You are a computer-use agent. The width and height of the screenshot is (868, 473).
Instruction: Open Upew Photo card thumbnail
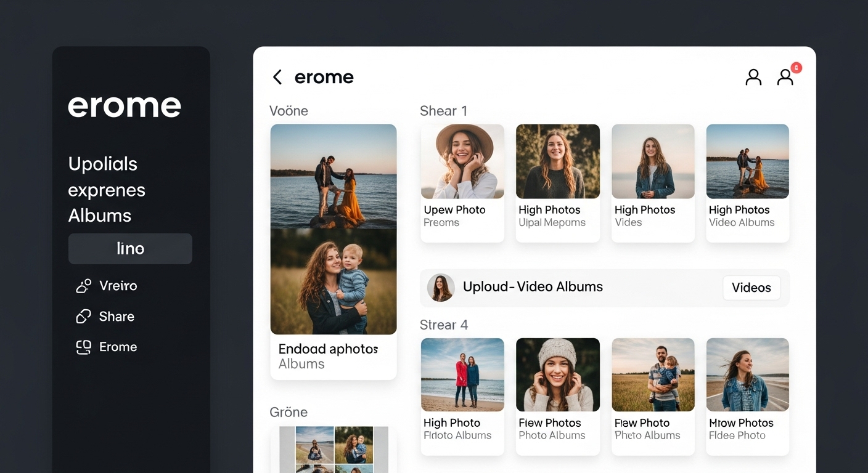462,161
